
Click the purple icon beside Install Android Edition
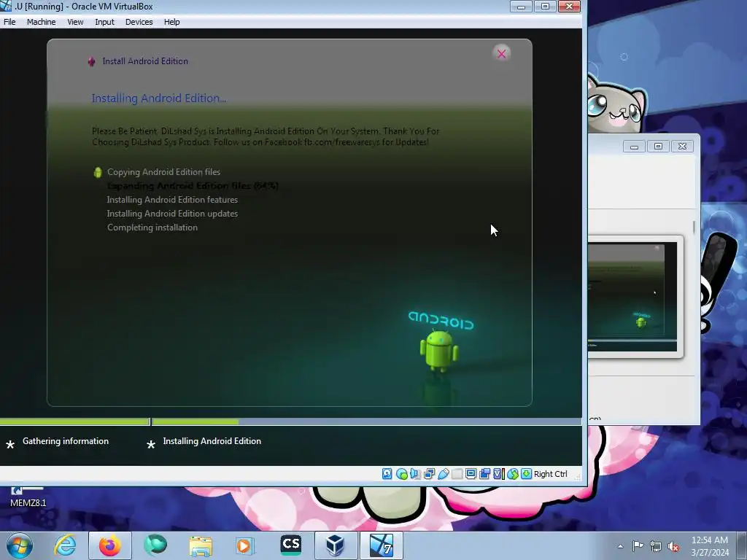[x=91, y=61]
